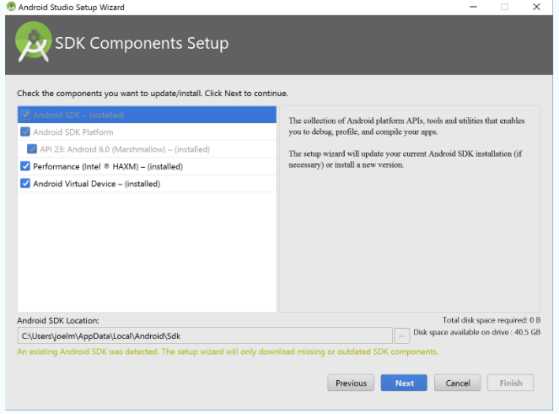
Task: Uncheck Android Virtual Device checkbox
Action: pyautogui.click(x=25, y=183)
